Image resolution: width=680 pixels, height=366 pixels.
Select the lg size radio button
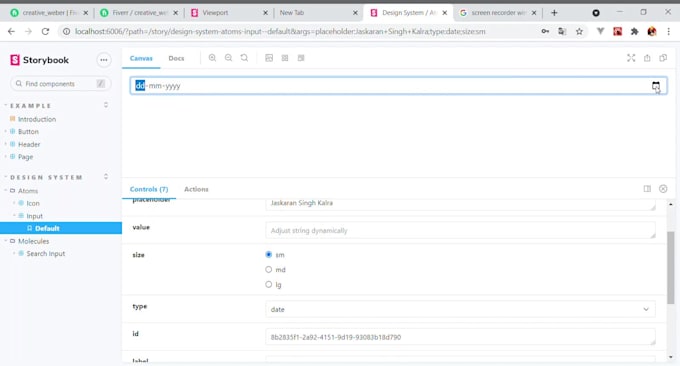pos(268,284)
